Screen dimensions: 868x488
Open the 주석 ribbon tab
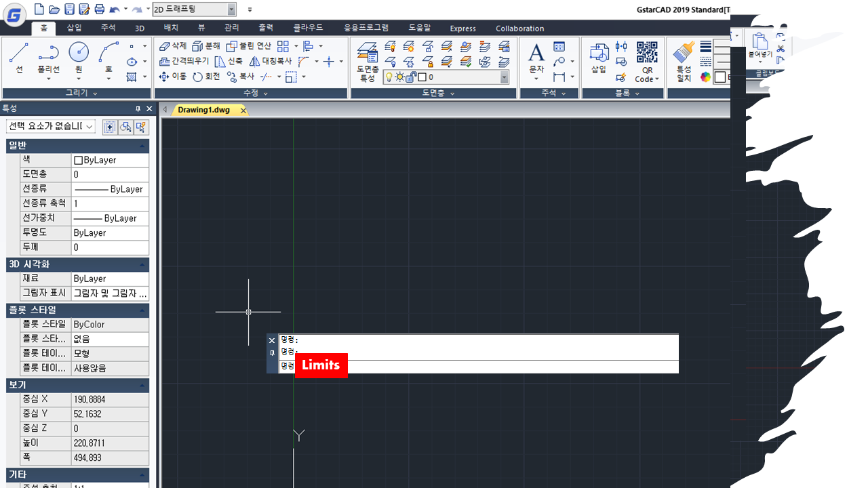[x=108, y=28]
